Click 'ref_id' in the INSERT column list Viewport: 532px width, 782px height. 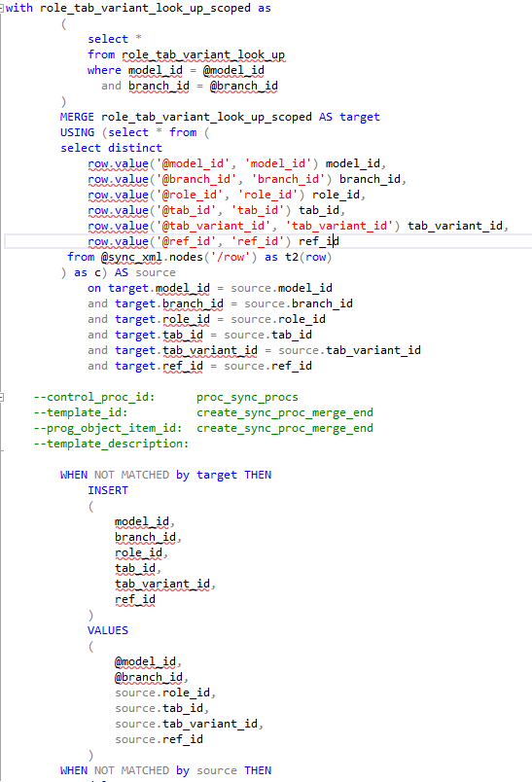(134, 599)
